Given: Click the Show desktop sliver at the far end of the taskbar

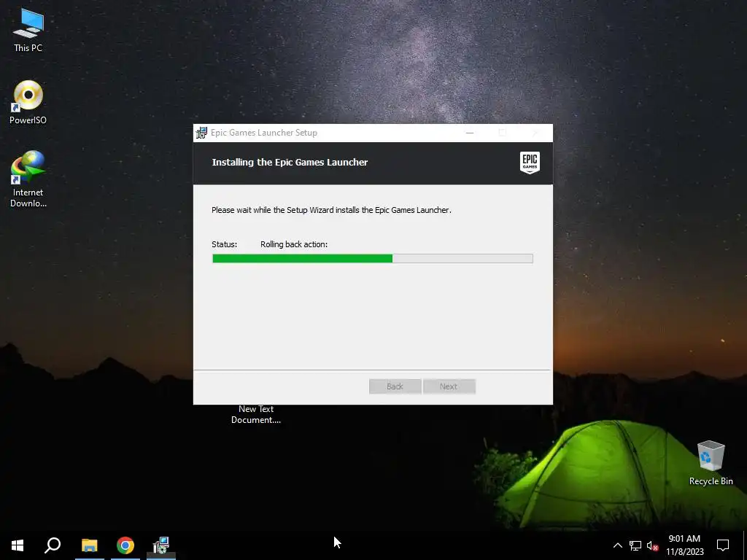Looking at the screenshot, I should pos(745,545).
